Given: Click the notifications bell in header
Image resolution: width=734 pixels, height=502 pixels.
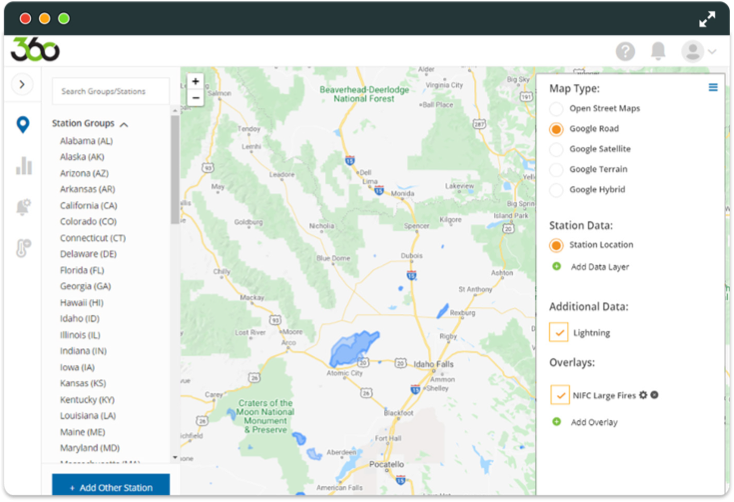Looking at the screenshot, I should (658, 51).
